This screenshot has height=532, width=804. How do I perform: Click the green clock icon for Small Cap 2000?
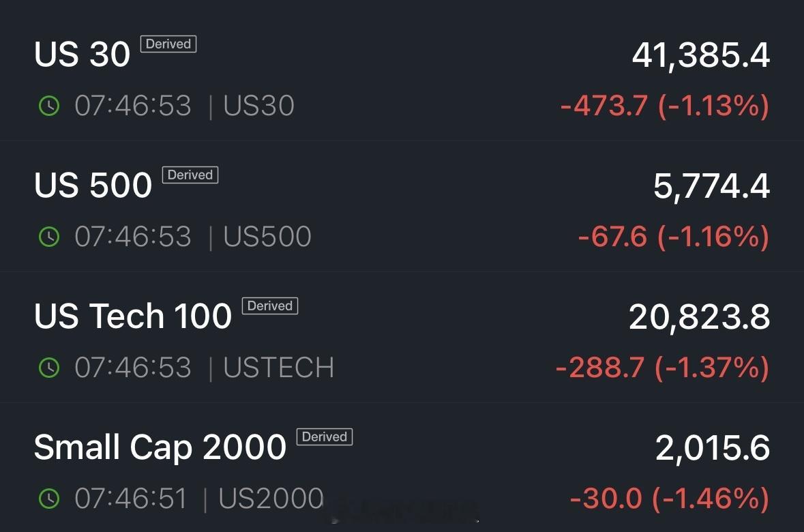[49, 498]
